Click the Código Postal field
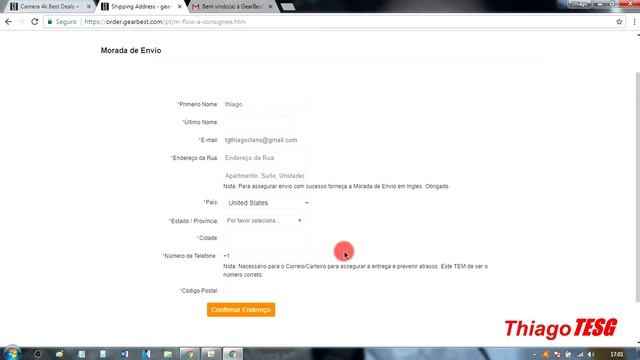The width and height of the screenshot is (640, 360). [x=264, y=291]
